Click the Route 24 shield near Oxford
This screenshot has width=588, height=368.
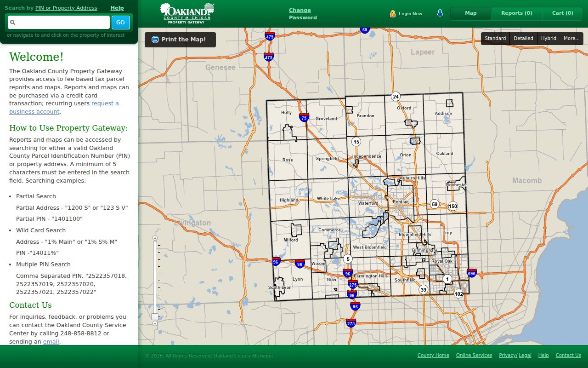396,97
